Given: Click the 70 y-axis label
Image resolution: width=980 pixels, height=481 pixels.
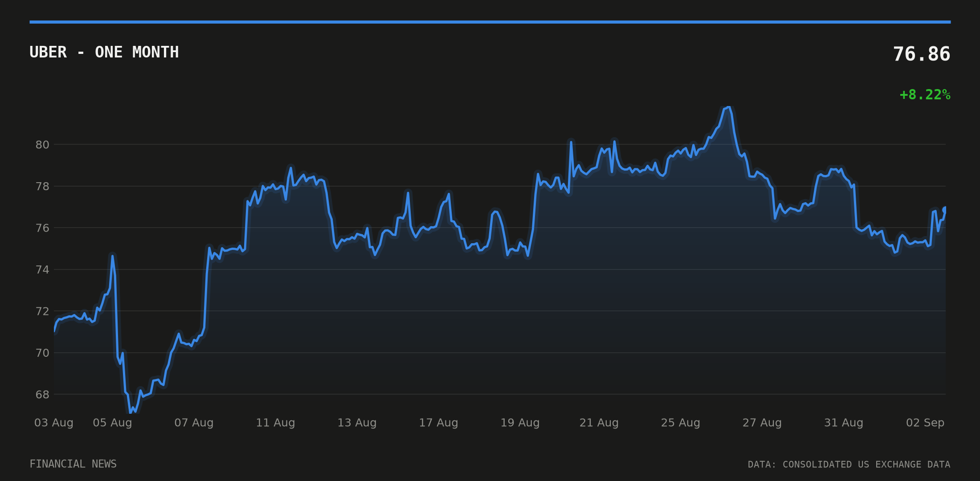Looking at the screenshot, I should [42, 353].
